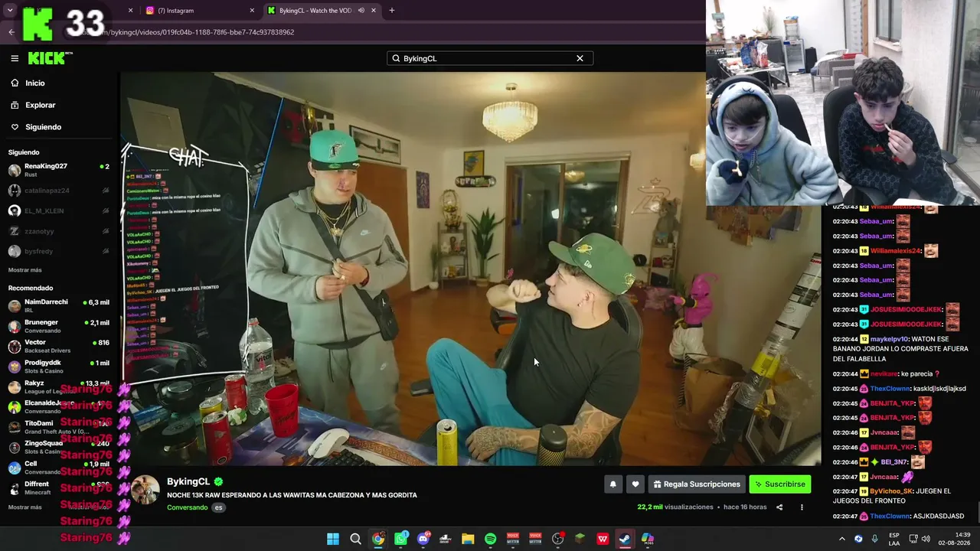This screenshot has height=551, width=980.
Task: Select the BykingCL VOD browser tab
Action: (x=322, y=11)
